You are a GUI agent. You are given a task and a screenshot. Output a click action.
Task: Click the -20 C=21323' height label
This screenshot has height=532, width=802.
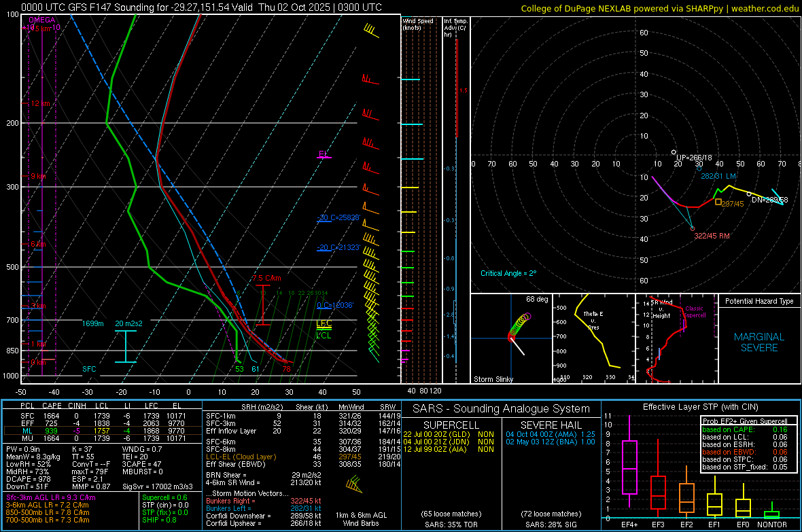pos(338,247)
